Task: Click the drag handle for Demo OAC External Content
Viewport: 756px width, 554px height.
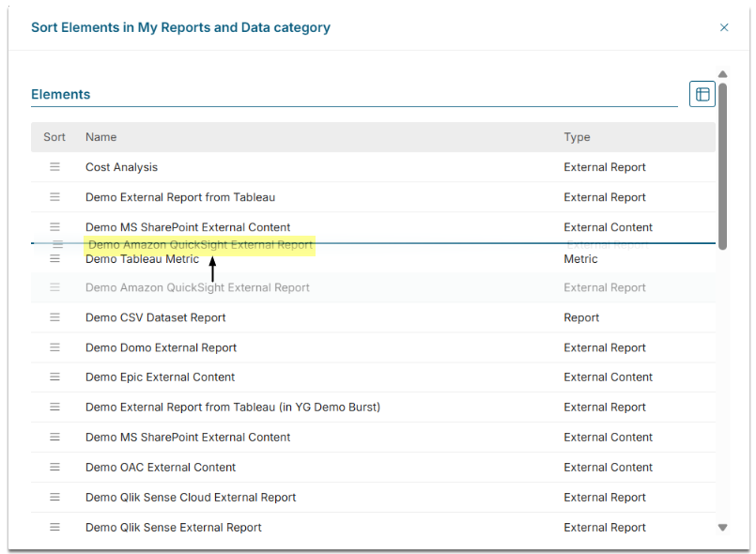Action: tap(54, 467)
